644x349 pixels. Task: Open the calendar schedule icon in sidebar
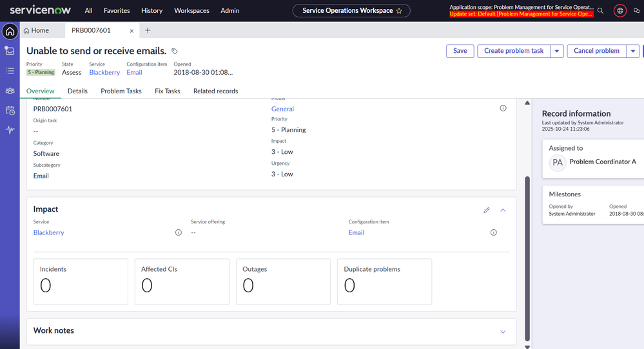(10, 110)
